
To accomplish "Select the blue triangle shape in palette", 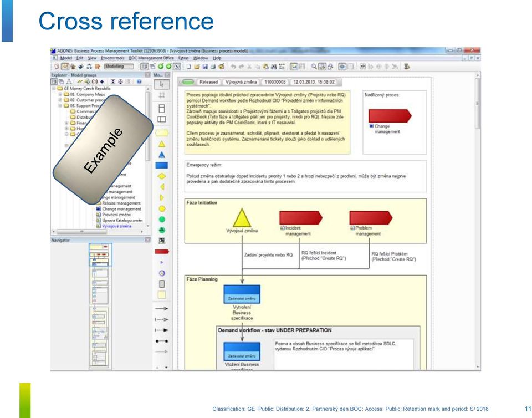I will click(x=162, y=155).
